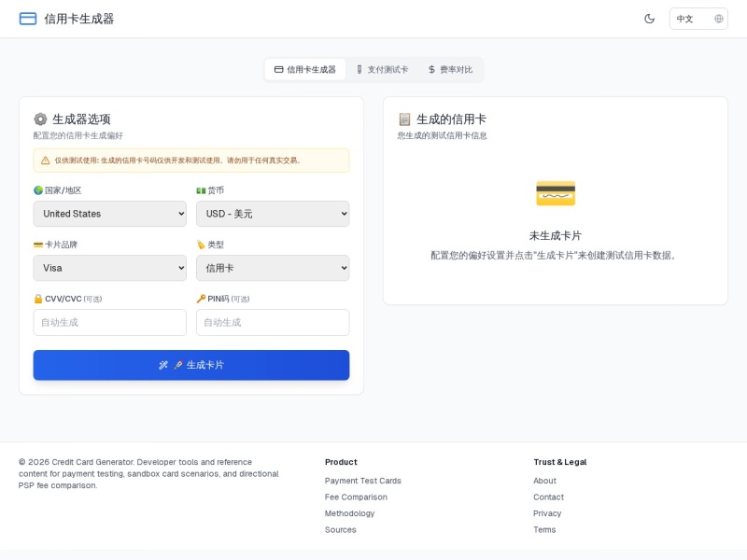The image size is (747, 560).
Task: Open the Visa card brand dropdown
Action: pyautogui.click(x=109, y=268)
